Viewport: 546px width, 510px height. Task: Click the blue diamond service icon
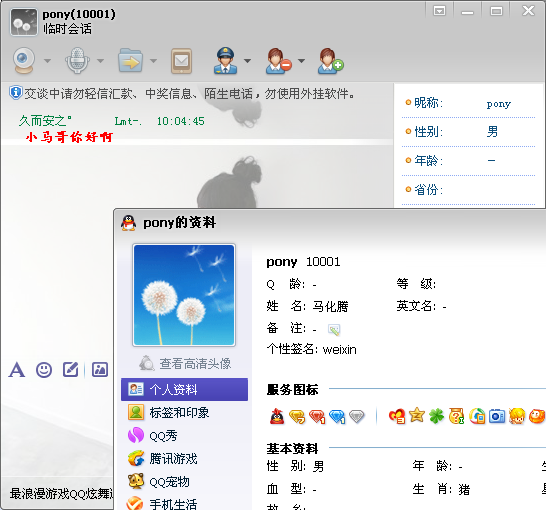pyautogui.click(x=337, y=416)
